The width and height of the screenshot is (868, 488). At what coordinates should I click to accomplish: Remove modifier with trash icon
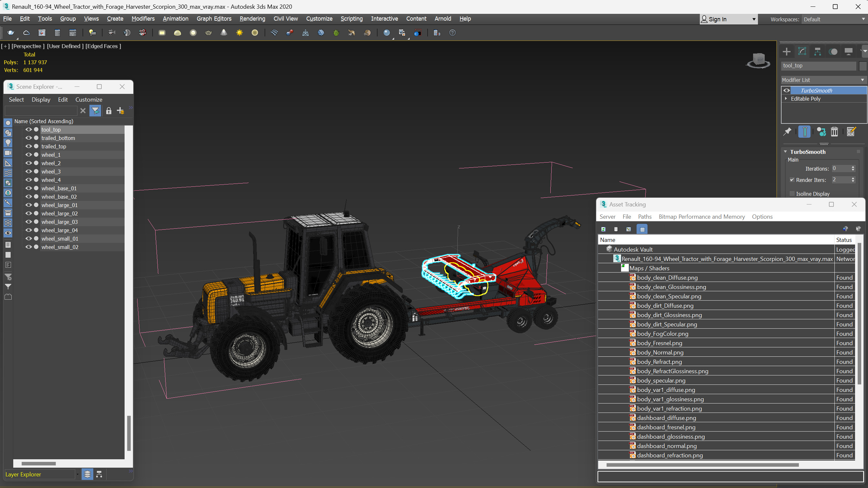834,132
